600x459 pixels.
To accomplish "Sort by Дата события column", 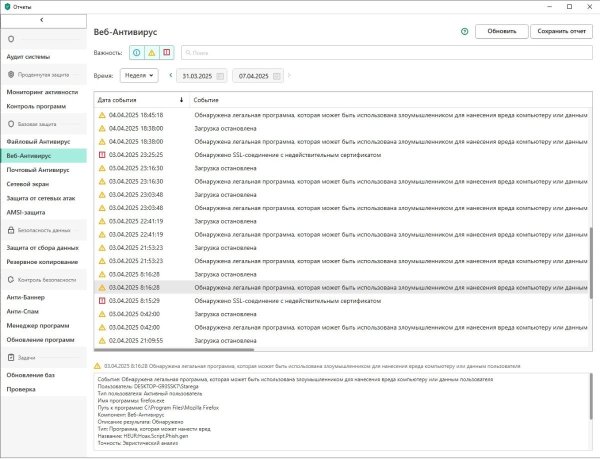I will click(142, 100).
